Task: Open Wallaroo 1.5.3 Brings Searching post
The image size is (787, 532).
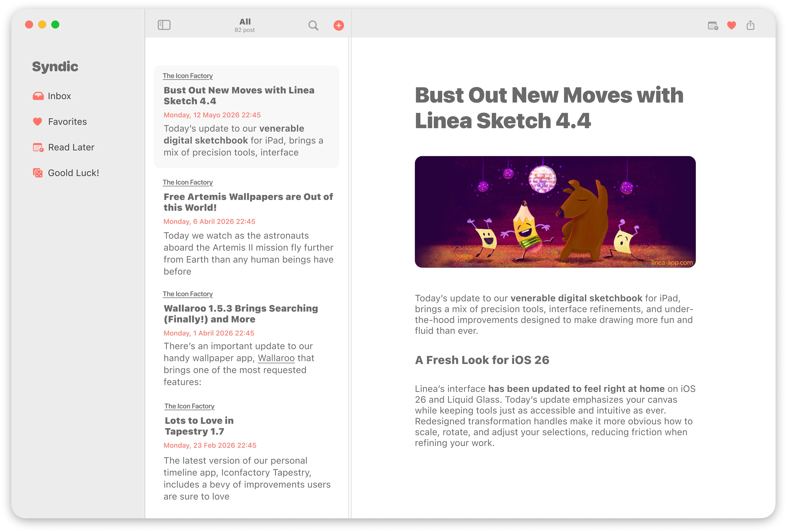Action: [241, 314]
